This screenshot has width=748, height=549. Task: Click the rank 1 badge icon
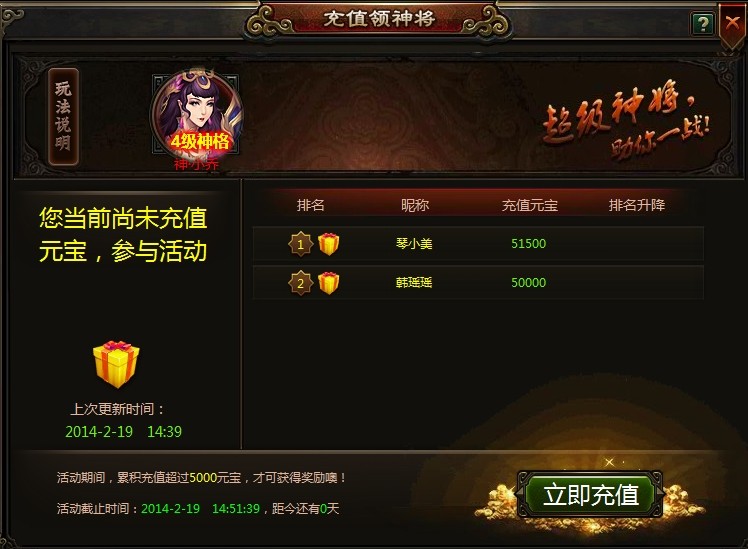[x=301, y=244]
